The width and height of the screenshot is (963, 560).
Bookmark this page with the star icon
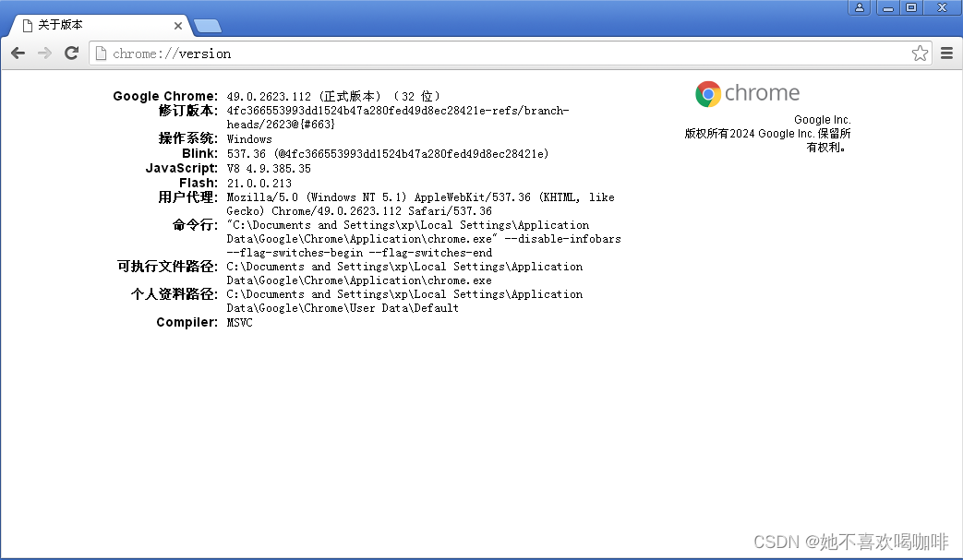pos(920,54)
